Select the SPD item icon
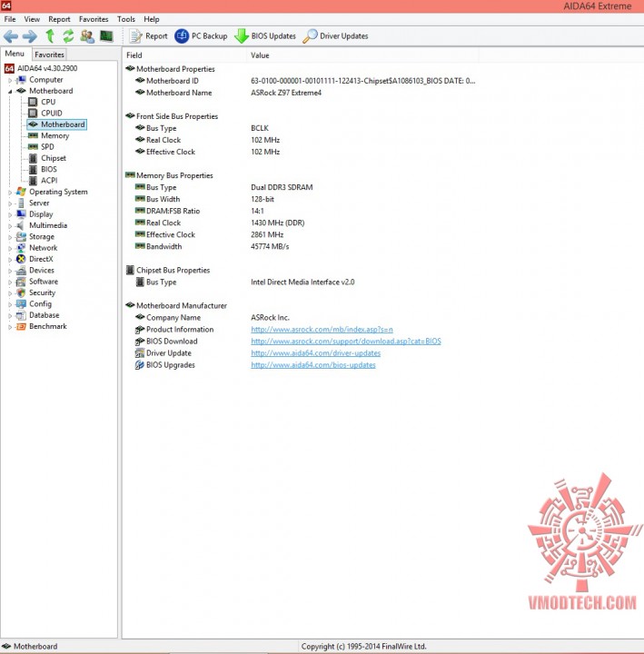 [33, 147]
